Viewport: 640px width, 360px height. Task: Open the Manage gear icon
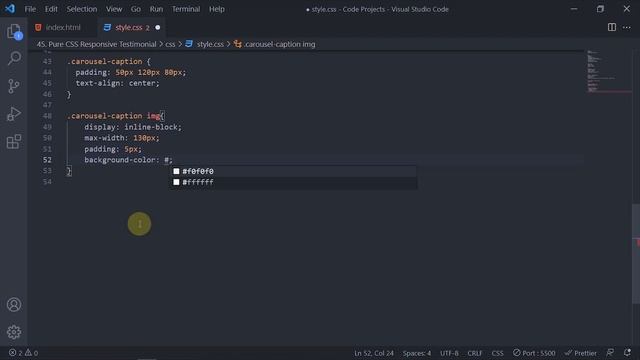coord(14,332)
